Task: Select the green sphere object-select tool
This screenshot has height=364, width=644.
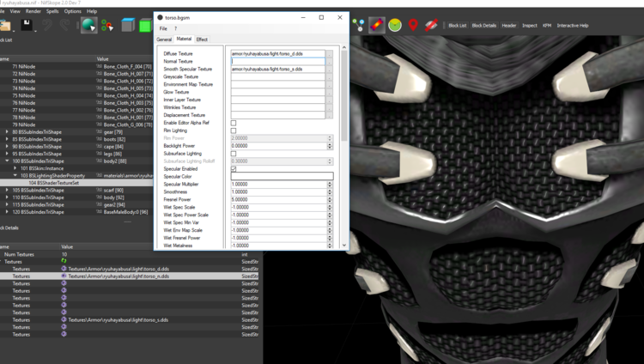Action: pos(88,26)
